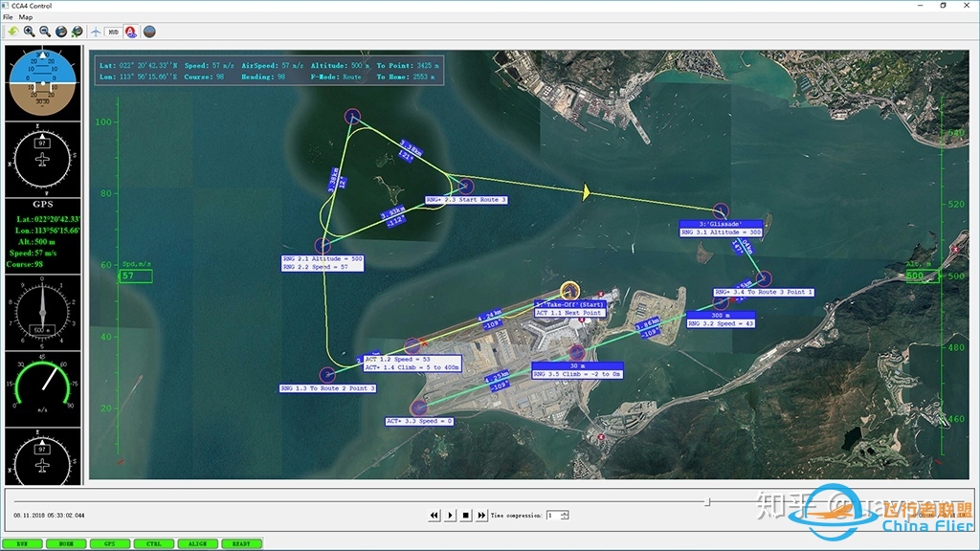Open the File menu
Viewport: 980px width, 551px height.
8,17
